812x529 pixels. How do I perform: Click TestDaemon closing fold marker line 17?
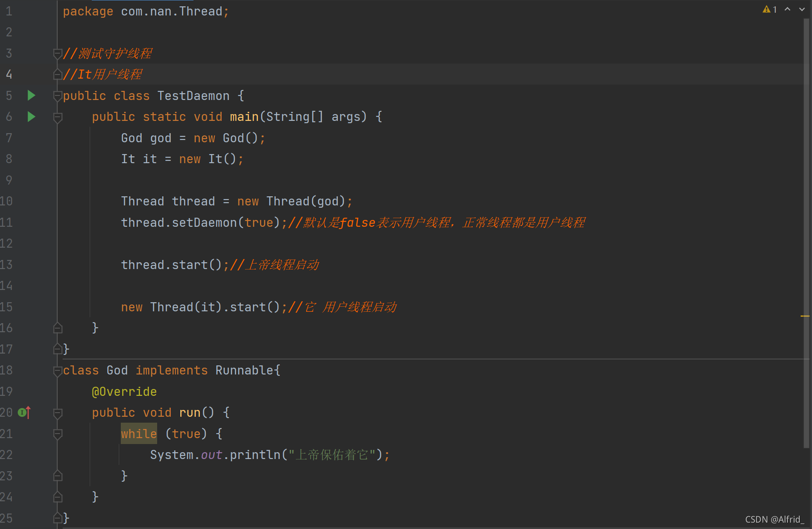pos(58,349)
